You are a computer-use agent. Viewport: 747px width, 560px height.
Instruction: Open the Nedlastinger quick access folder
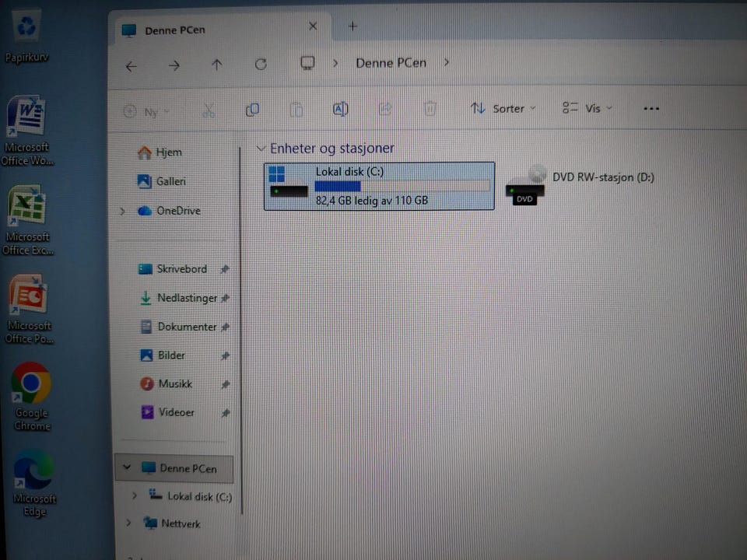pos(179,298)
